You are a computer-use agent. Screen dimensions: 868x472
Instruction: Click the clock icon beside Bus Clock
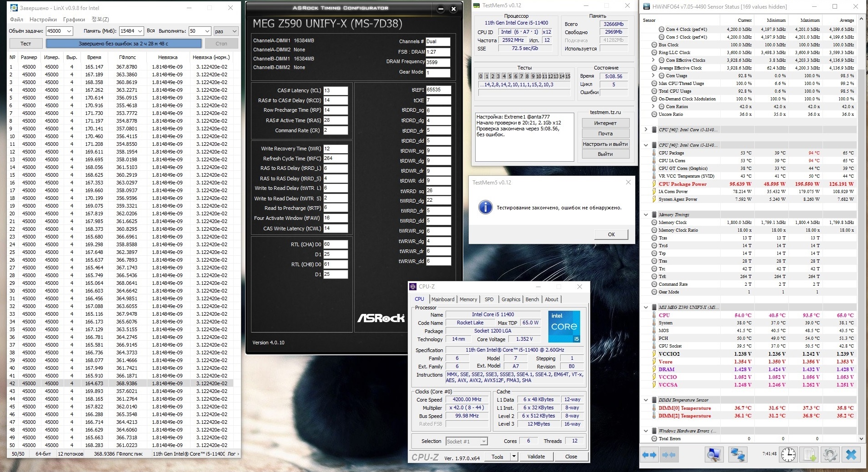tap(654, 45)
